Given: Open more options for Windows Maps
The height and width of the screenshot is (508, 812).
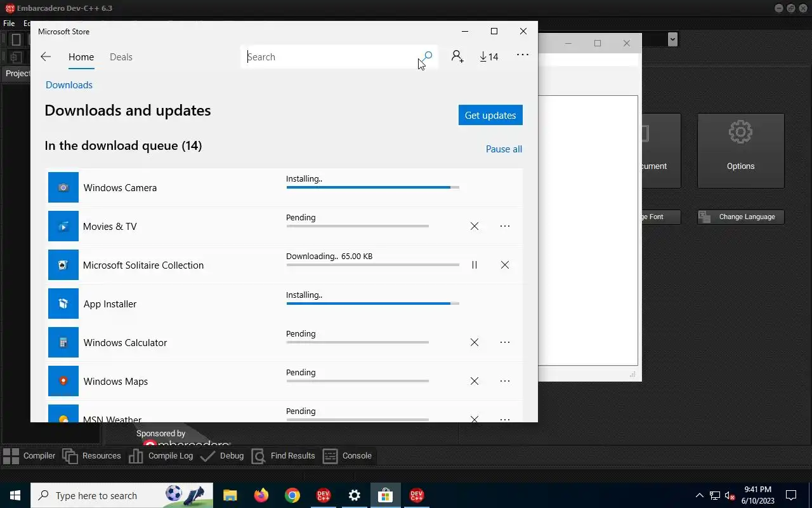Looking at the screenshot, I should tap(505, 381).
